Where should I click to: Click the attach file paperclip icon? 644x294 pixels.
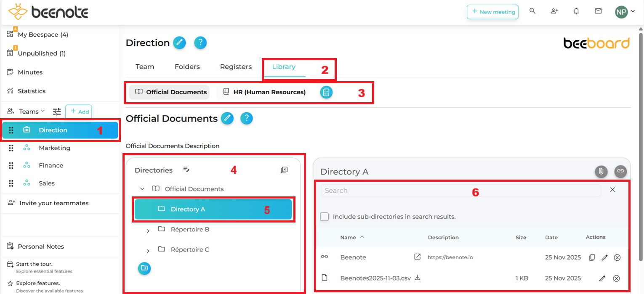coord(601,171)
